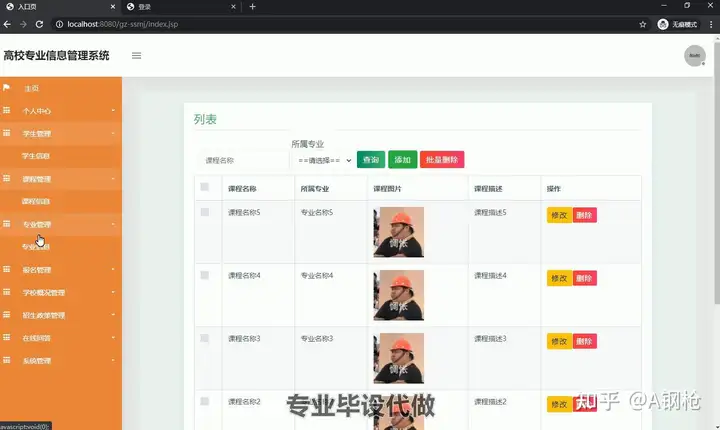This screenshot has height=430, width=720.
Task: Open the browser three-dot menu
Action: (711, 24)
